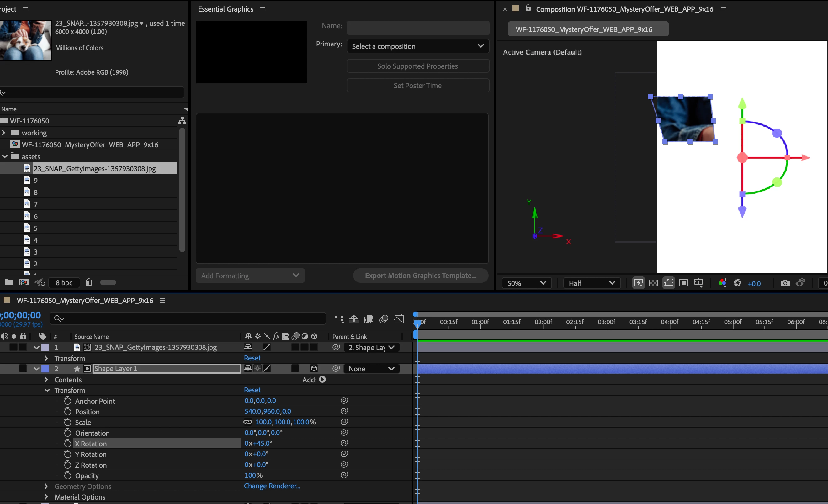The width and height of the screenshot is (828, 504).
Task: Toggle the 3D Layer switch on Shape Layer 1
Action: click(x=314, y=369)
